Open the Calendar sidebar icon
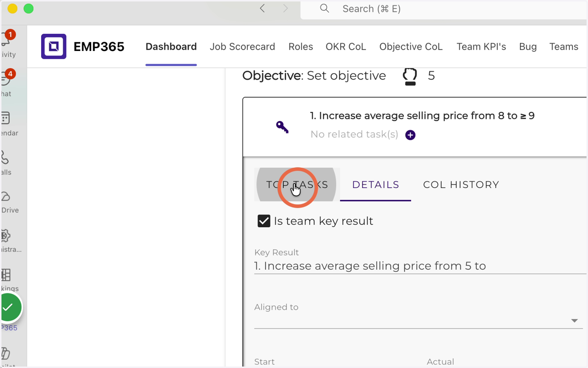The height and width of the screenshot is (368, 588). pos(6,118)
